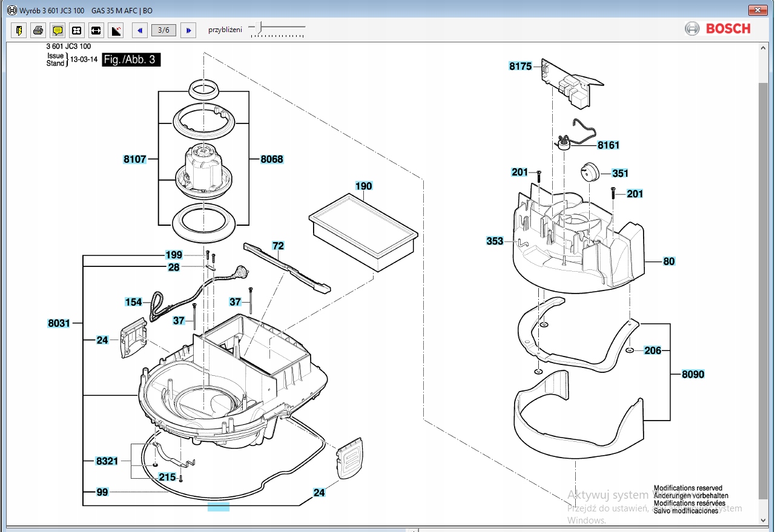This screenshot has width=775, height=532.
Task: Print the exploded parts diagram
Action: click(38, 30)
